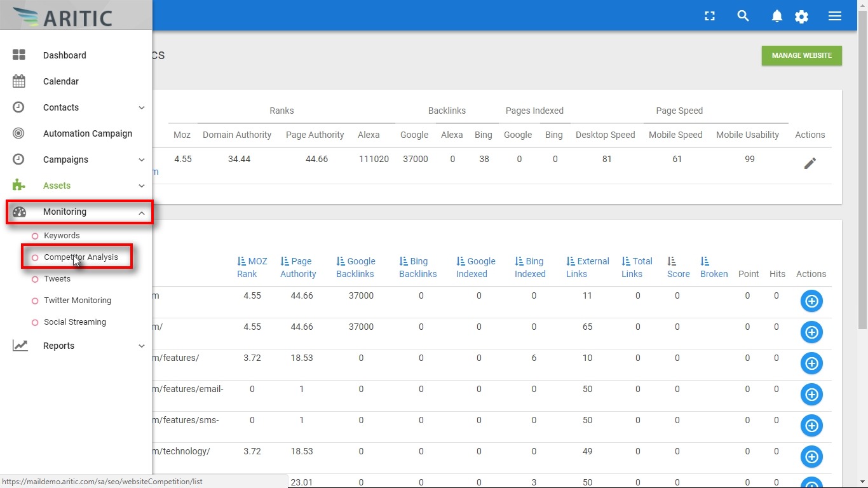The height and width of the screenshot is (488, 868).
Task: Click Domain Authority value 34.44
Action: click(239, 159)
